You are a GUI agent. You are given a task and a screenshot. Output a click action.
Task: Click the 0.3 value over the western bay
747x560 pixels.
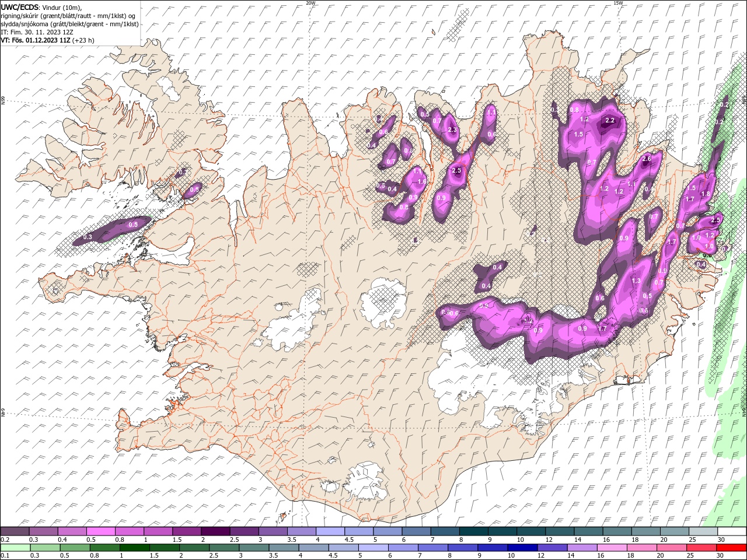pos(88,237)
